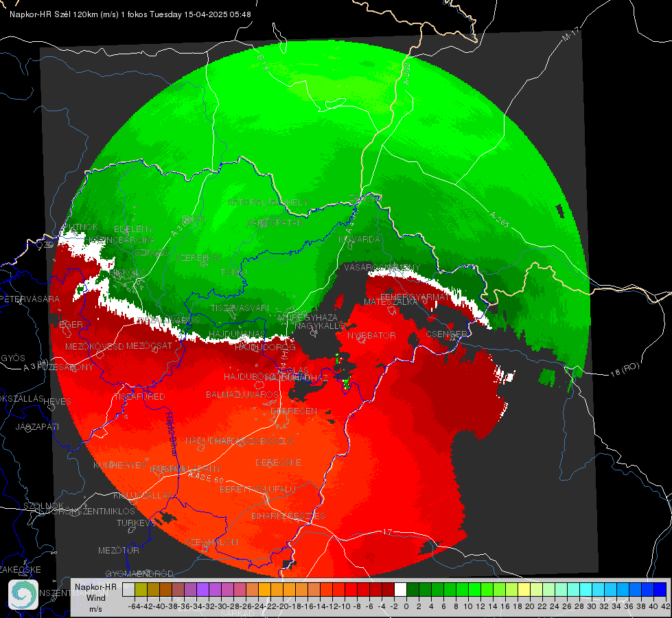Image resolution: width=672 pixels, height=618 pixels.
Task: Click the BALMAZUJVAROS town label
Action: click(242, 394)
